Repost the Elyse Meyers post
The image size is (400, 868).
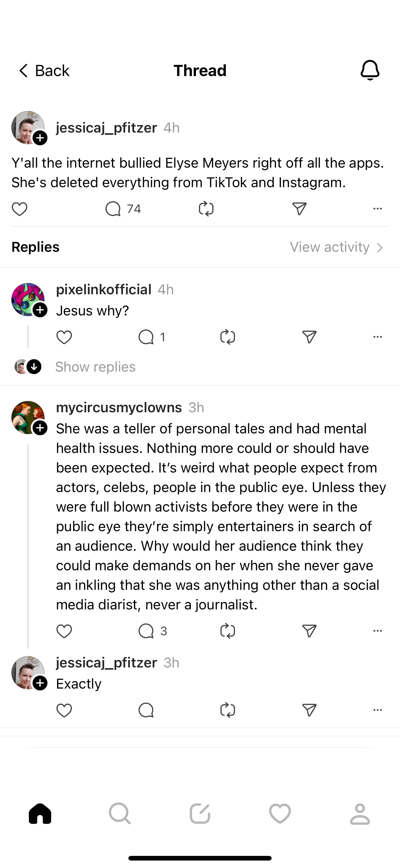pos(206,209)
